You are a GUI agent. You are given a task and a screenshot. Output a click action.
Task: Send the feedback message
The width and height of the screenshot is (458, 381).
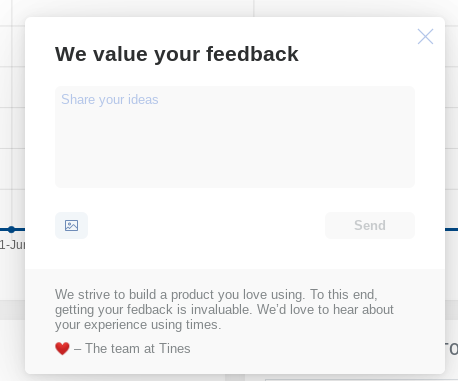pos(370,225)
